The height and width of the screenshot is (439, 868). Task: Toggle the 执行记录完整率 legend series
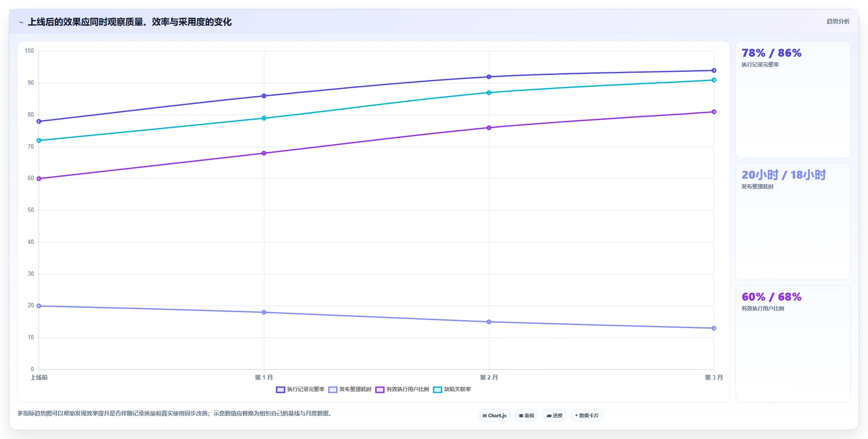tap(300, 389)
